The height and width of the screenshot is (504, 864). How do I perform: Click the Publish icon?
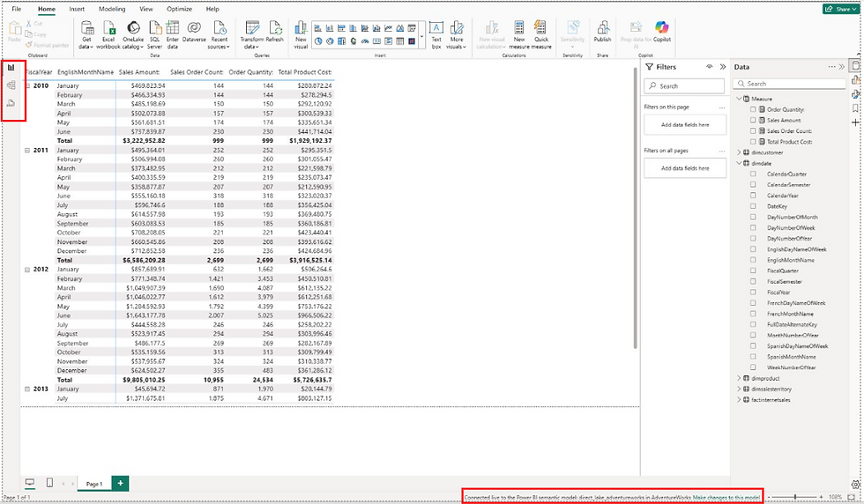click(x=602, y=27)
